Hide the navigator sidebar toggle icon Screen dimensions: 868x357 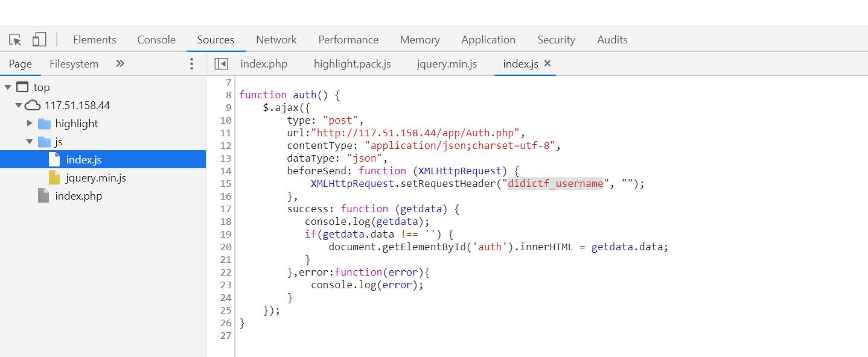(x=221, y=64)
